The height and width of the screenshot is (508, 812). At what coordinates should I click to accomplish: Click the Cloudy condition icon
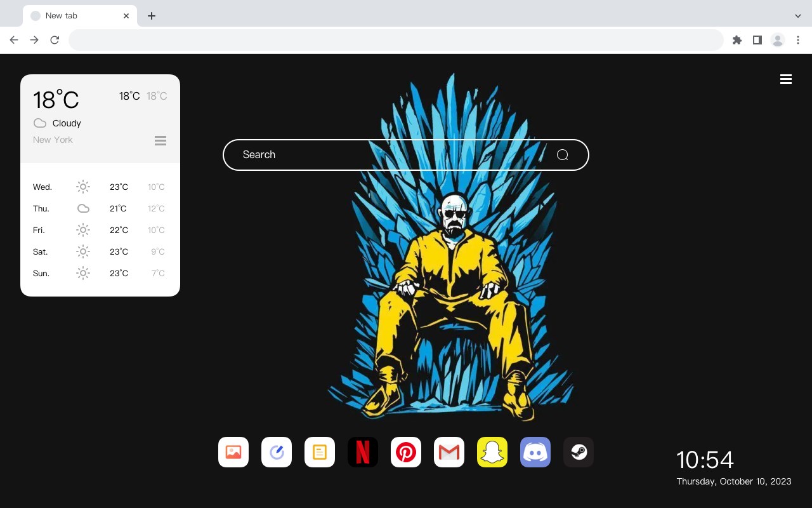[40, 123]
